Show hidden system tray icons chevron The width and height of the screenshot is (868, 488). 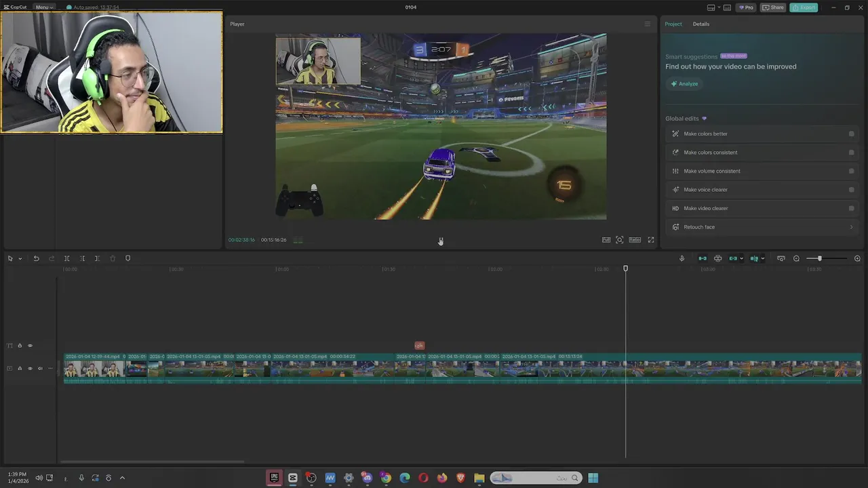coord(122,478)
